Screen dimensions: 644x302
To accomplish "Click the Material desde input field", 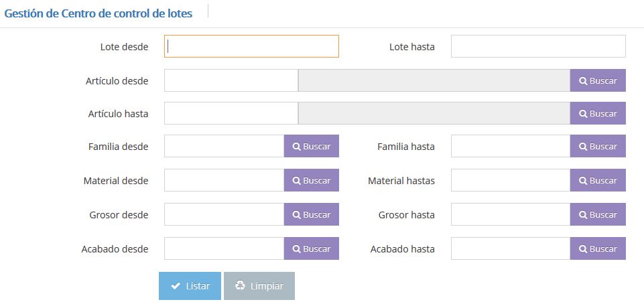I will click(x=224, y=180).
